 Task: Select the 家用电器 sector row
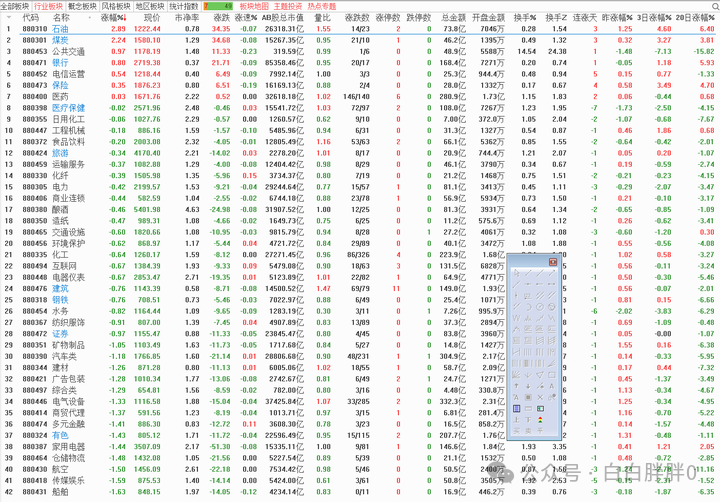[360, 446]
